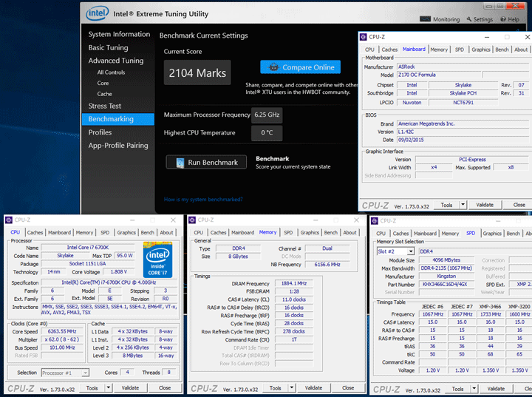Expand Tools dropdown arrow in CPU-Z CPU window
Viewport: 532px width, 397px height.
tap(108, 387)
